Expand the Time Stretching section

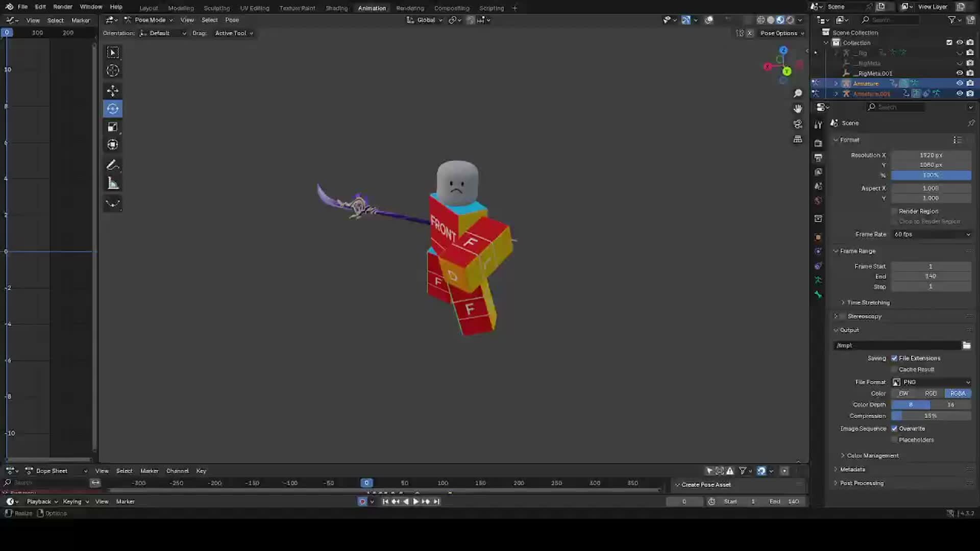868,302
